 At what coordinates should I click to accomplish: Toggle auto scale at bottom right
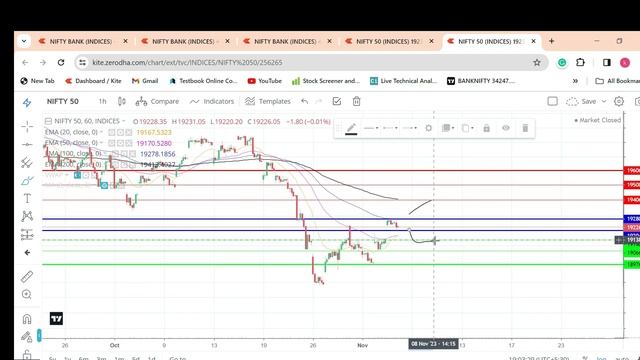622,358
